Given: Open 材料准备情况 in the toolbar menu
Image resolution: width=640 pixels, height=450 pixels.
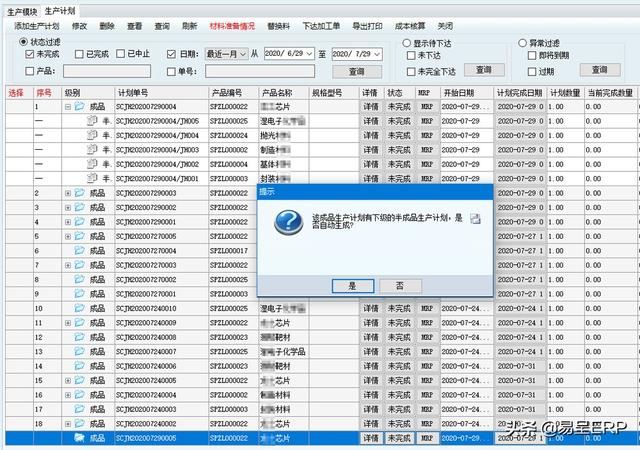Looking at the screenshot, I should pyautogui.click(x=233, y=25).
